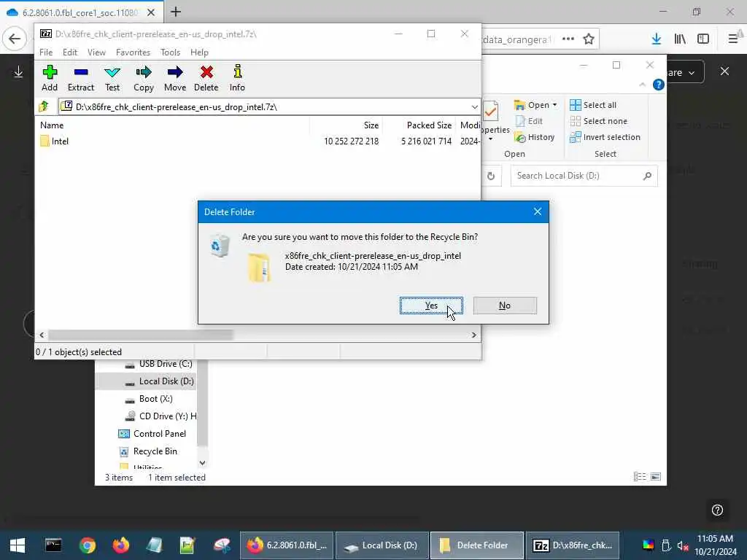Collapse the Explorer ribbon chevron

642,85
